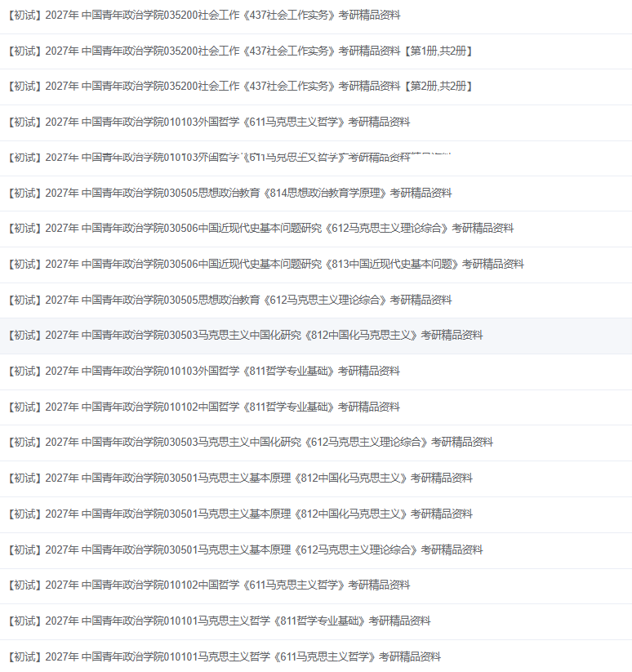Open 437社会工作实务 第1册,共2册 link
Screen dimensions: 632x672
point(241,51)
